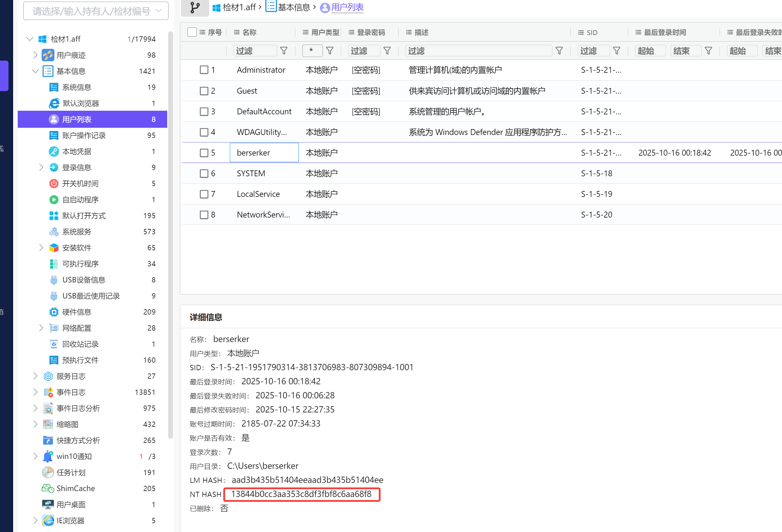The image size is (782, 532).
Task: Click the 最后登录时间 column header
Action: (665, 32)
